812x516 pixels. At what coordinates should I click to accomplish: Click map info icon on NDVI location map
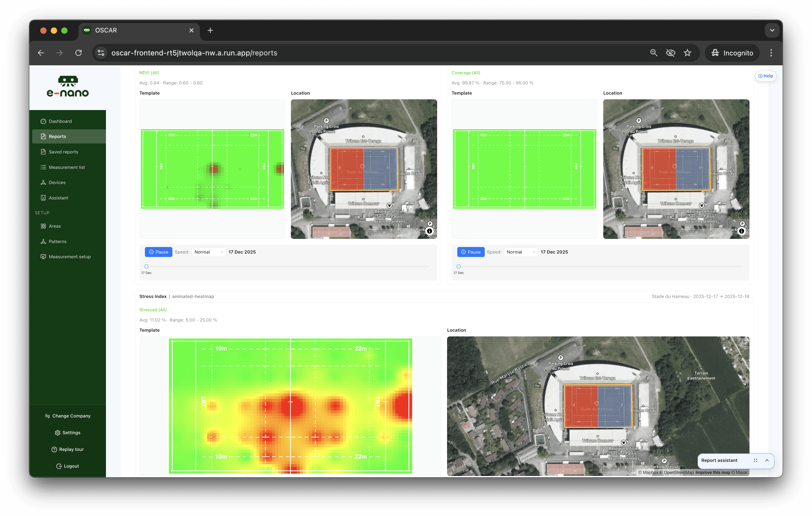click(x=429, y=231)
